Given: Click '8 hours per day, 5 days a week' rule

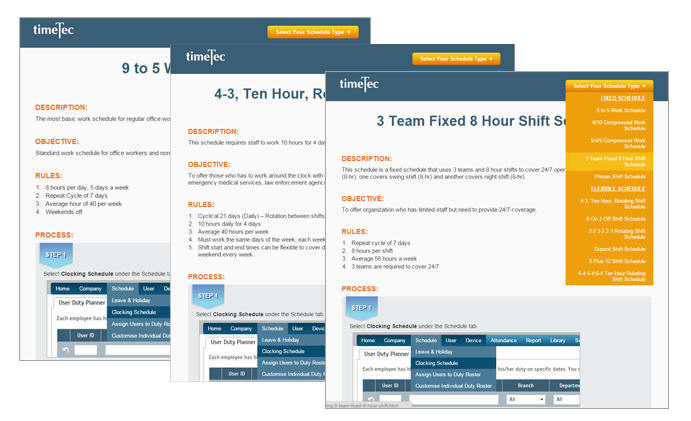Looking at the screenshot, I should point(87,187).
